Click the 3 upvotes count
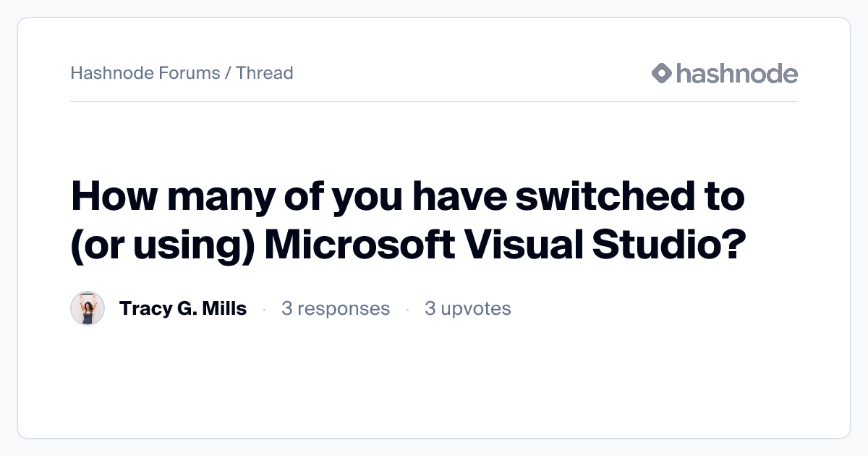This screenshot has width=868, height=456. coord(468,309)
